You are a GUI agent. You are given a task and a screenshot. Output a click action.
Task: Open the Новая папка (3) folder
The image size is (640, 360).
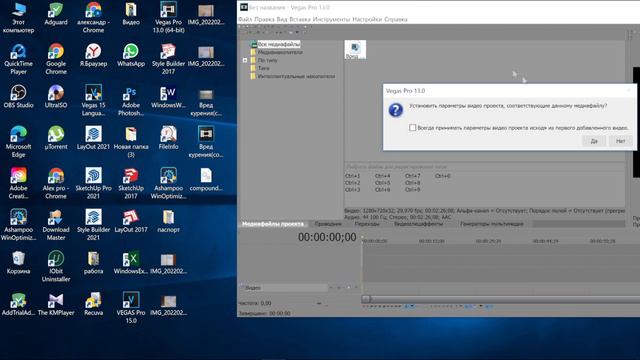[x=131, y=142]
